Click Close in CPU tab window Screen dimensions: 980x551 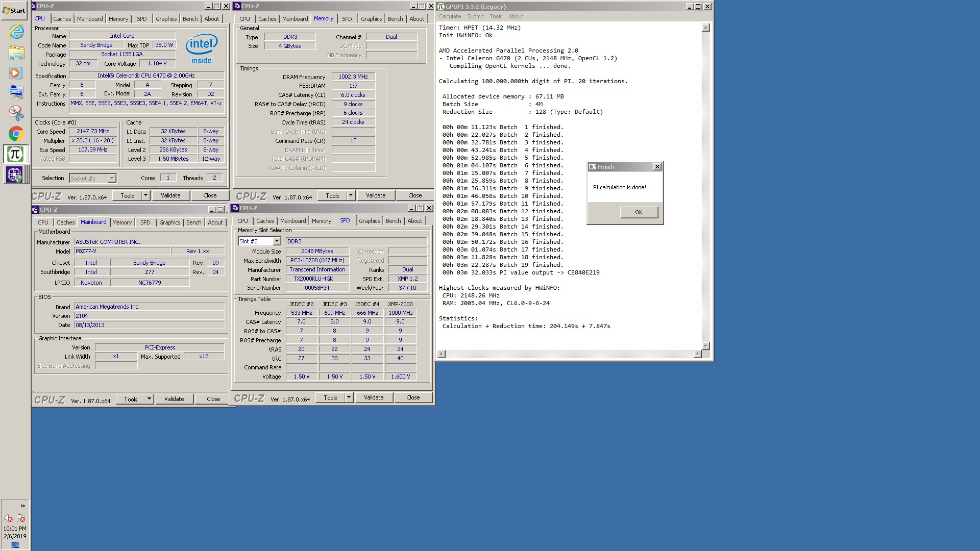(210, 195)
